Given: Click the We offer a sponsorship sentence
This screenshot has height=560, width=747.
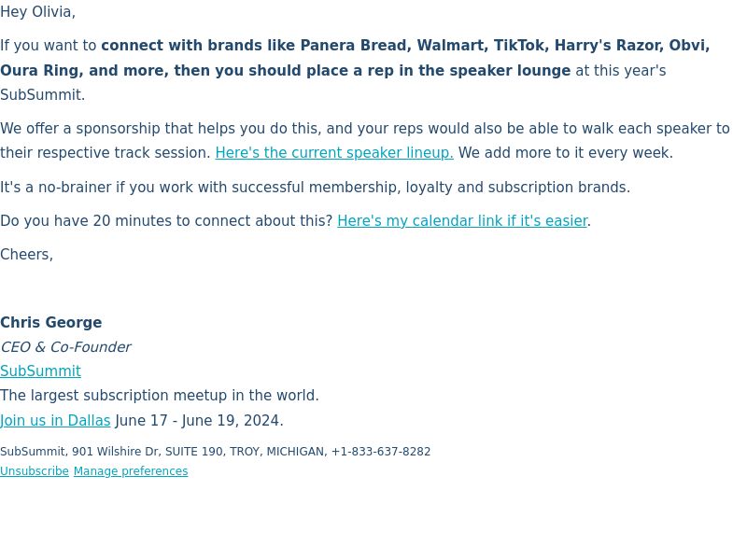Looking at the screenshot, I should 365,141.
